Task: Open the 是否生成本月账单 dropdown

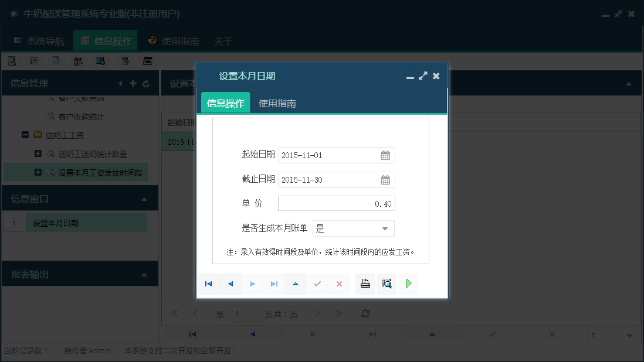Action: click(387, 228)
